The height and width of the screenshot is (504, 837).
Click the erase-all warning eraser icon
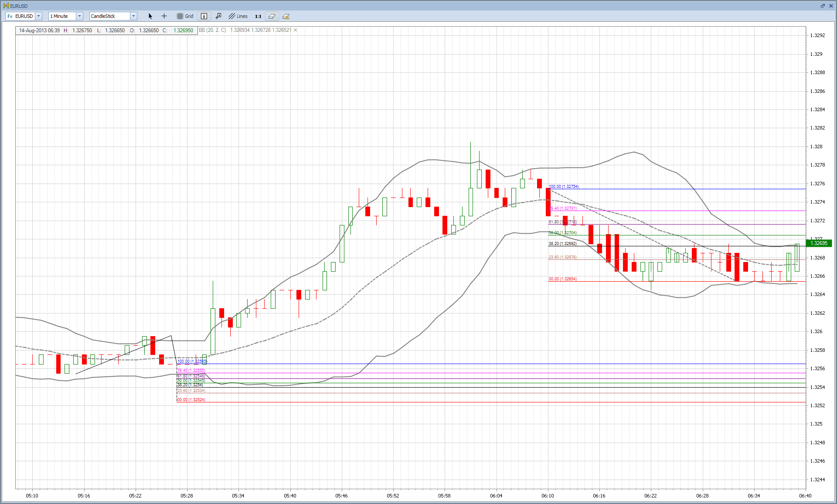pos(286,16)
